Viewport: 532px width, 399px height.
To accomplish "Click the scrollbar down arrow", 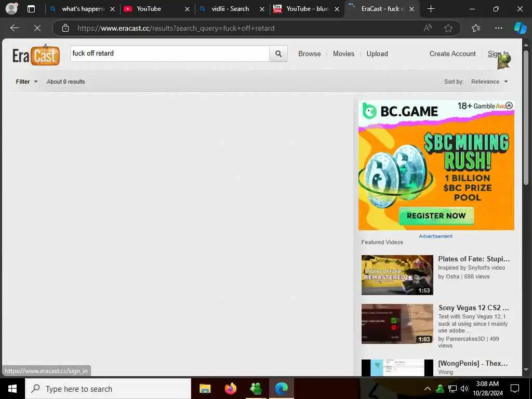I will pos(526,369).
